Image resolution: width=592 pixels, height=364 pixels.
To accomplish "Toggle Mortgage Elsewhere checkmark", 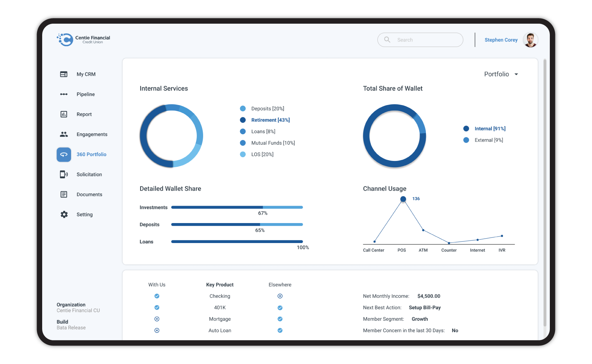I will pyautogui.click(x=280, y=319).
